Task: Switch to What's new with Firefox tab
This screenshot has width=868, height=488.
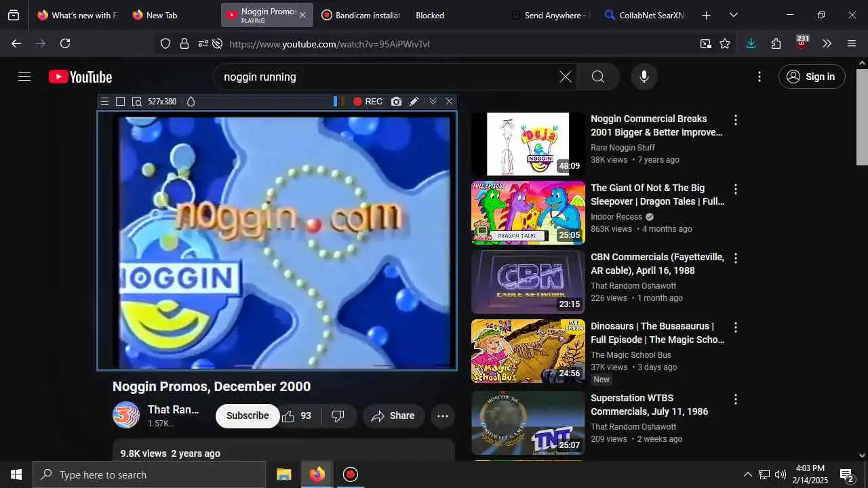Action: tap(77, 15)
